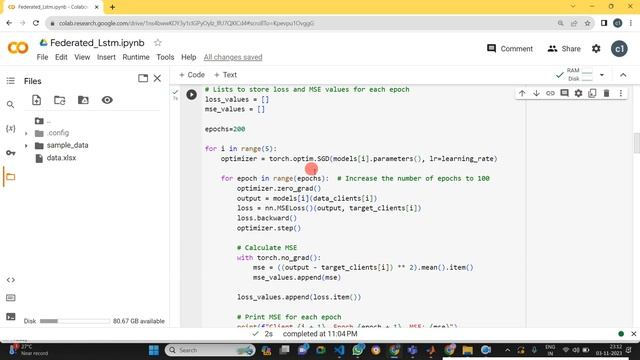
Task: Upload a file to session storage
Action: point(36,100)
